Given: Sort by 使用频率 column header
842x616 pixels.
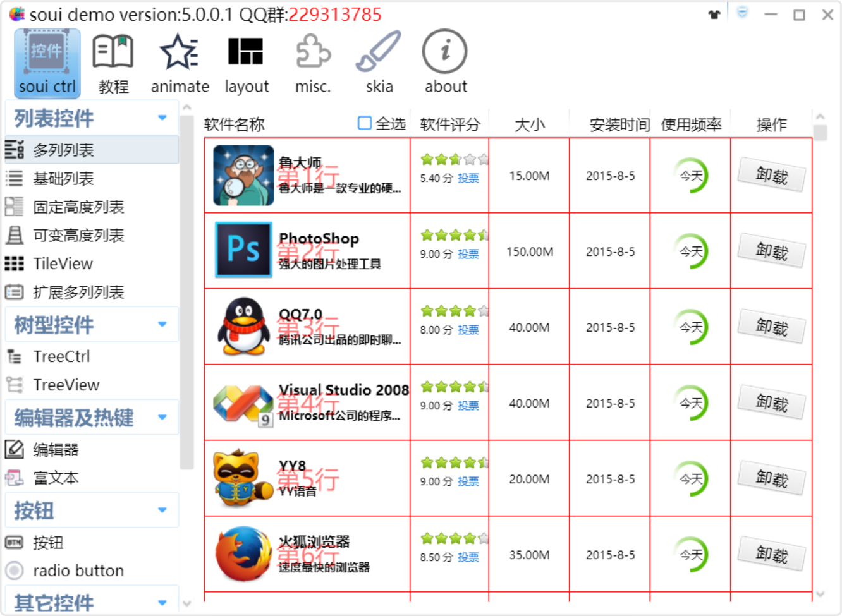Looking at the screenshot, I should [x=690, y=124].
